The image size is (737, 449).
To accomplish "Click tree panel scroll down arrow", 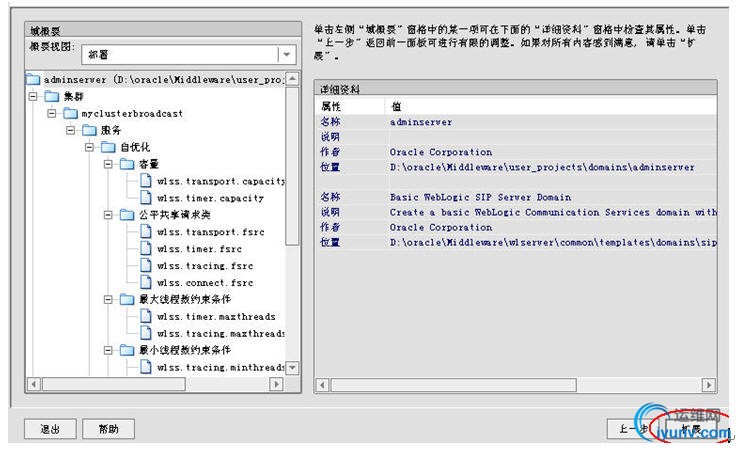I will click(x=292, y=368).
